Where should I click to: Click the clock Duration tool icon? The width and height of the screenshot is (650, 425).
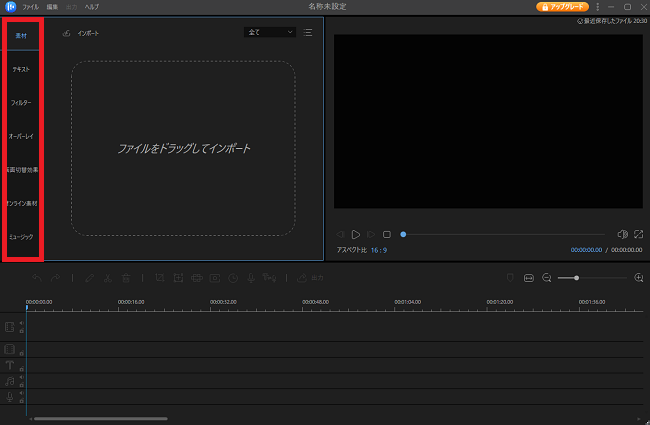pyautogui.click(x=233, y=278)
